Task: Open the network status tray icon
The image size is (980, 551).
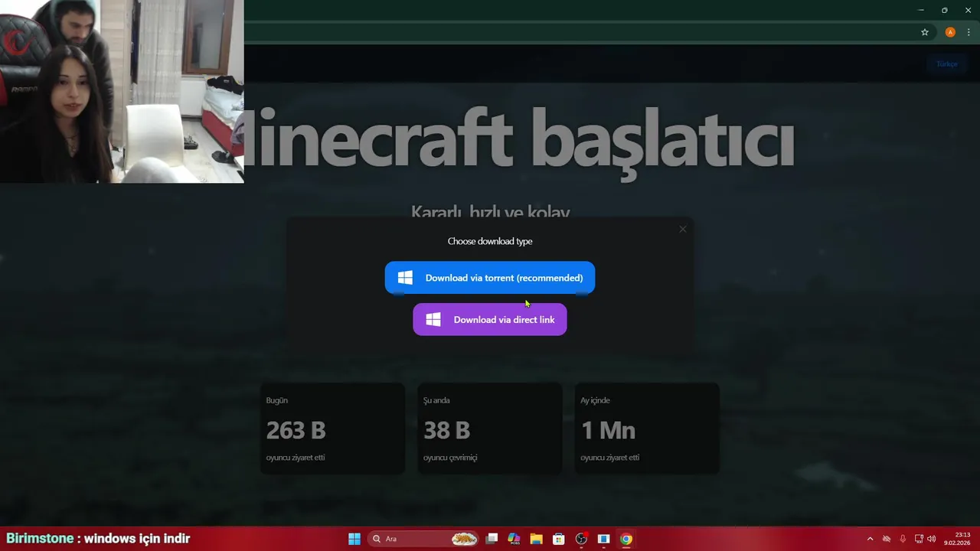Action: pos(919,539)
